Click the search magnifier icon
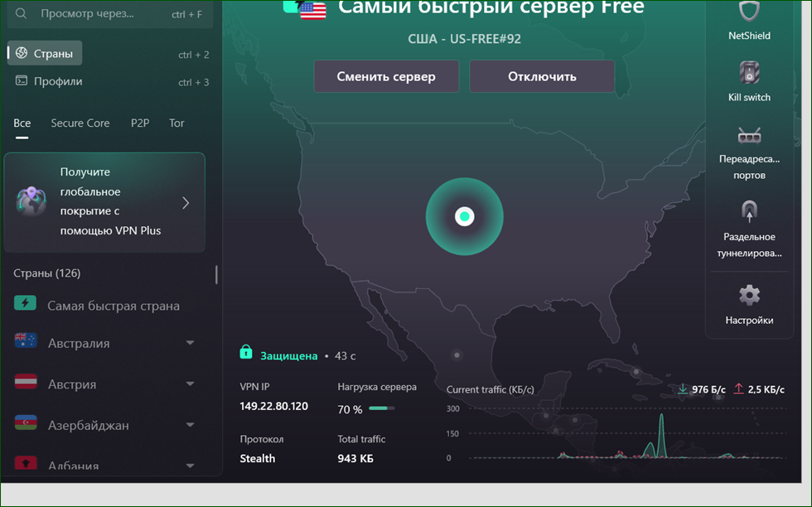The width and height of the screenshot is (812, 507). [x=21, y=13]
